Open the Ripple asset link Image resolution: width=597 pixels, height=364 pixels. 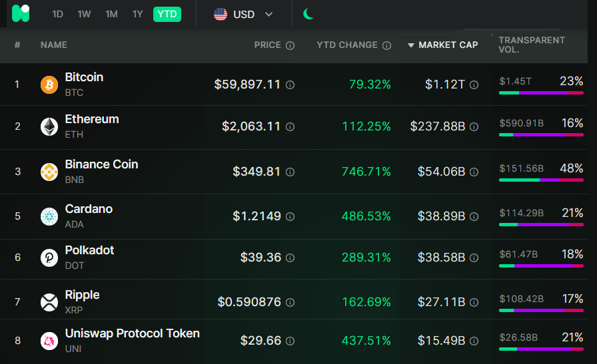[x=82, y=295]
